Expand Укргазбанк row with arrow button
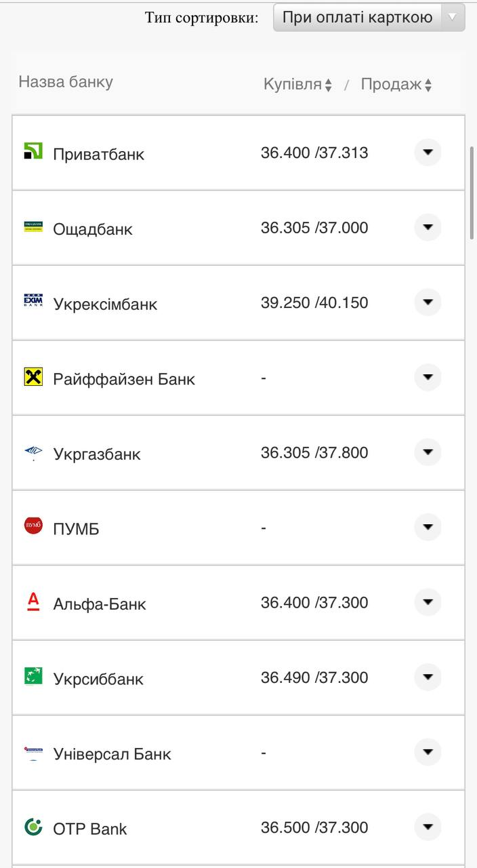This screenshot has width=477, height=868. coord(428,452)
